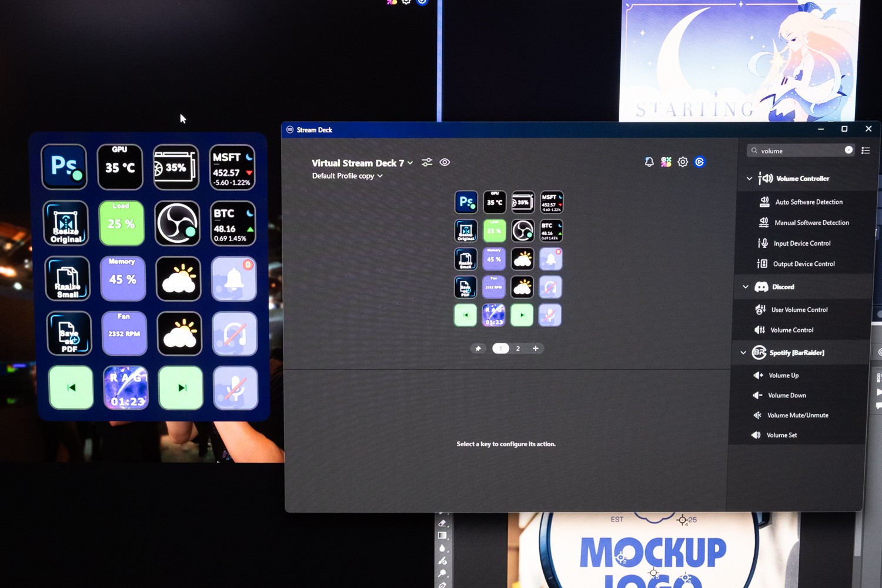Open device settings sliders icon next to deck name
882x588 pixels.
click(427, 162)
